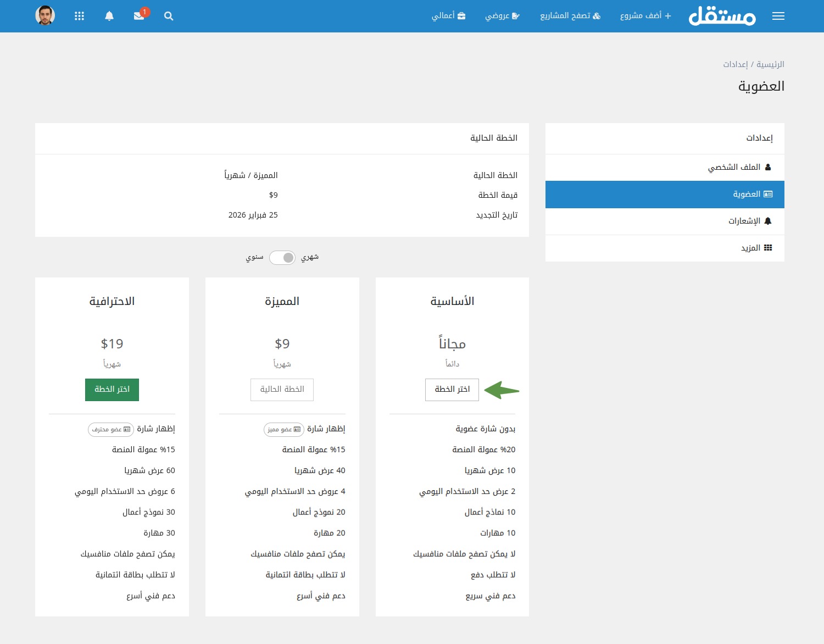This screenshot has height=644, width=824.
Task: Click the Mostaql logo
Action: [x=722, y=16]
